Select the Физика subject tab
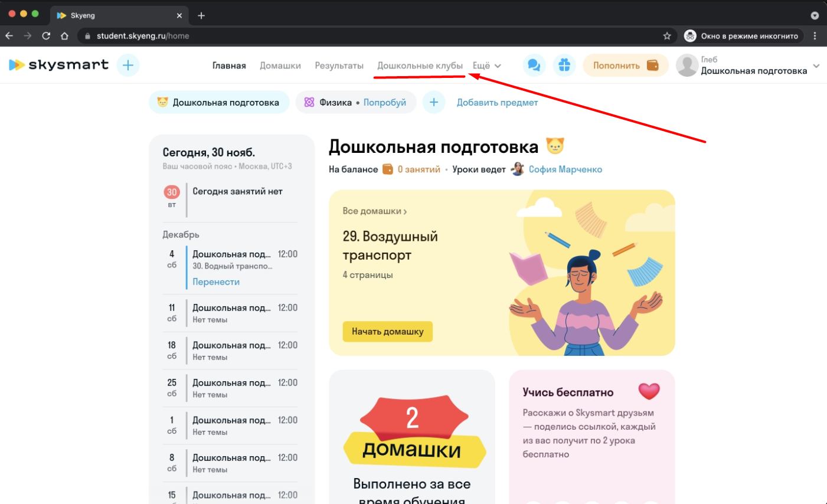The width and height of the screenshot is (827, 504). pos(356,102)
